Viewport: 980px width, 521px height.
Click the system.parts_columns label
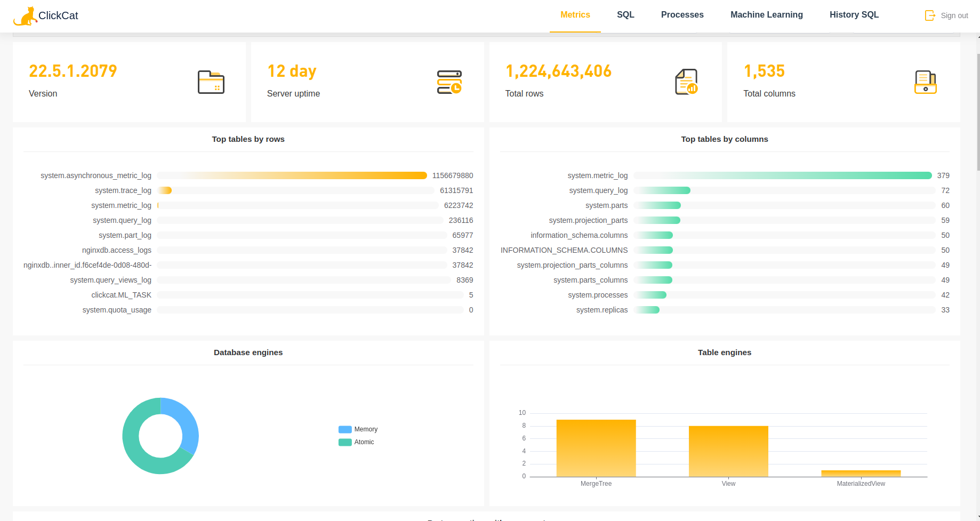pos(591,280)
